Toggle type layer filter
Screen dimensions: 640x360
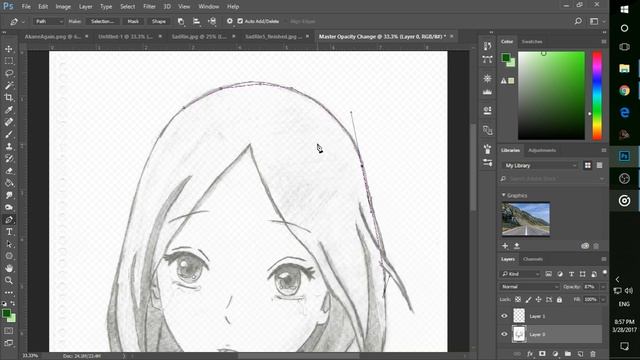click(571, 274)
